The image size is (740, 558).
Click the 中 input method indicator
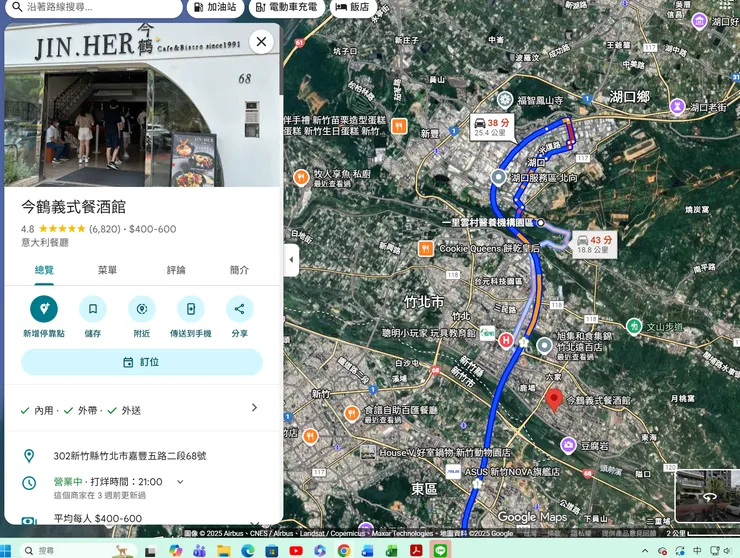697,550
